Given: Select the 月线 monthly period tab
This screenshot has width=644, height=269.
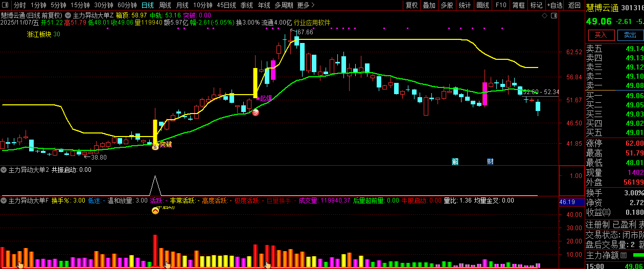Looking at the screenshot, I should (x=182, y=5).
